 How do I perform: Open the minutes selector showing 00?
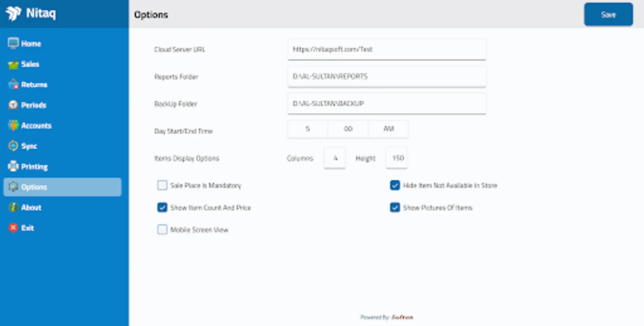tap(348, 129)
